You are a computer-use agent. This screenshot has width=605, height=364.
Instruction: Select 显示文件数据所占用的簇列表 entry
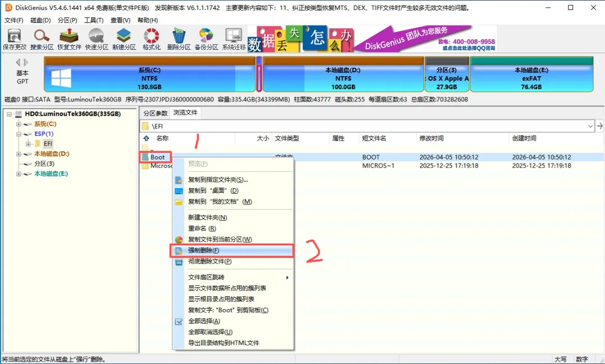pos(232,288)
